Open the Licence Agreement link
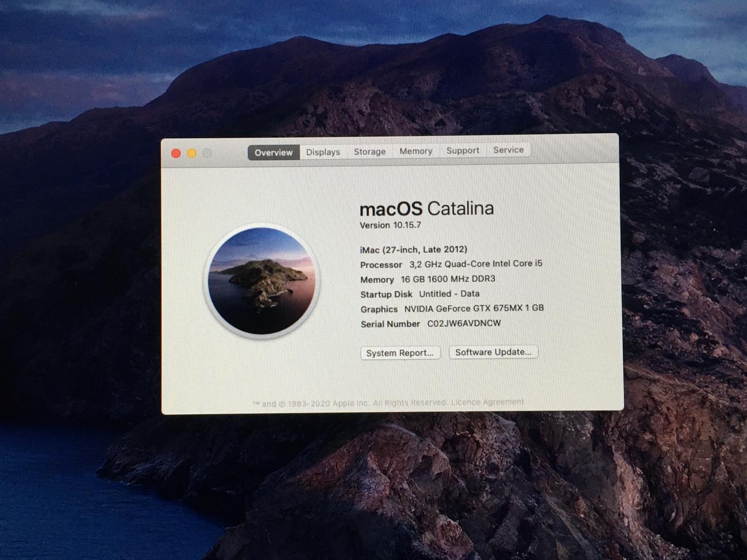747x560 pixels. pos(487,401)
